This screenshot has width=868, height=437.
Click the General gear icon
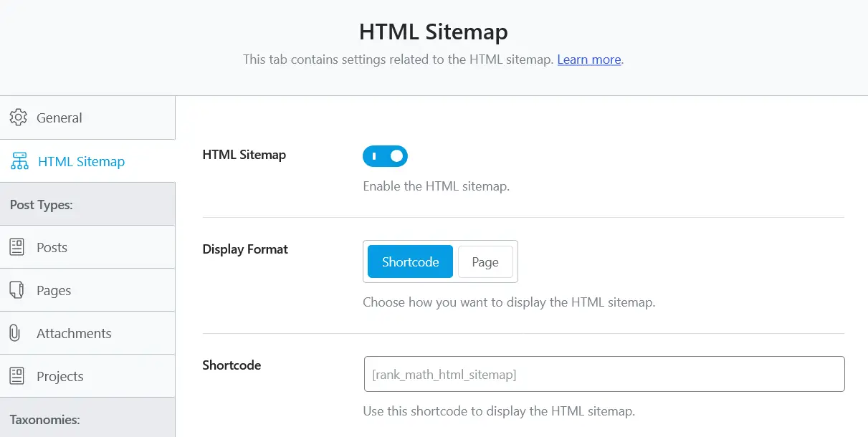pos(18,117)
